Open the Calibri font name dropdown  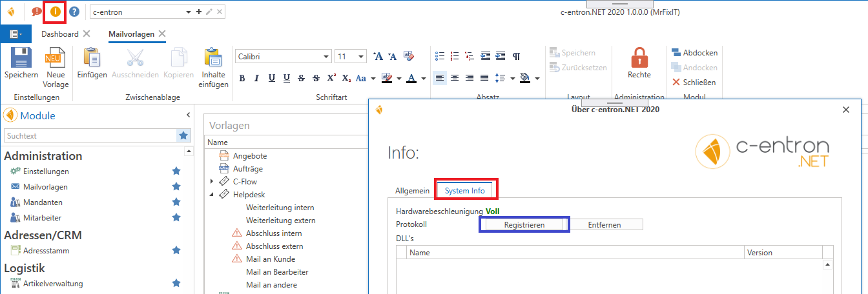tap(327, 57)
